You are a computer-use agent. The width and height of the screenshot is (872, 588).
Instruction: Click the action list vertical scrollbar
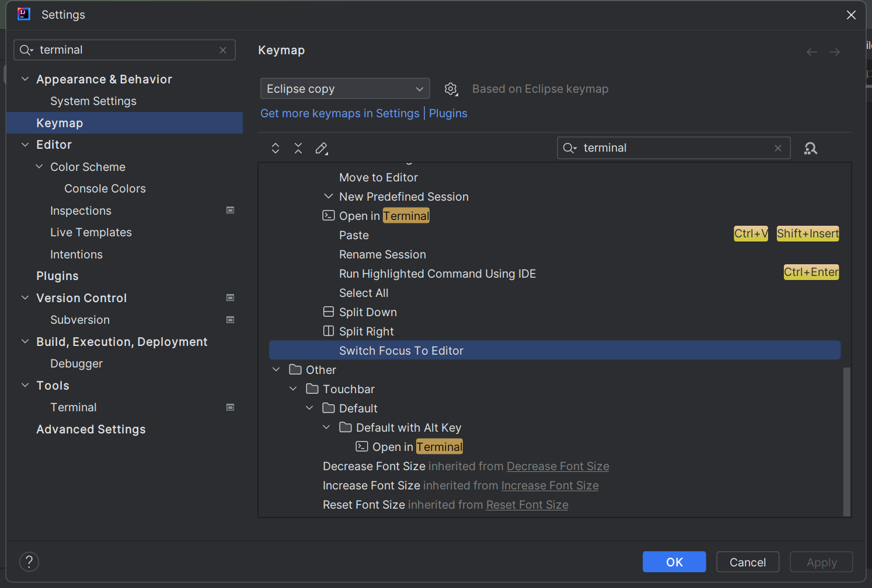coord(846,440)
